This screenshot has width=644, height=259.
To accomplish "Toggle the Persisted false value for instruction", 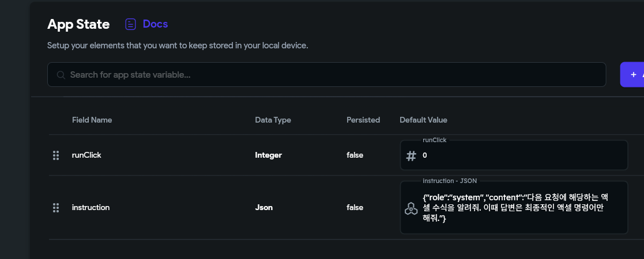I will 355,208.
